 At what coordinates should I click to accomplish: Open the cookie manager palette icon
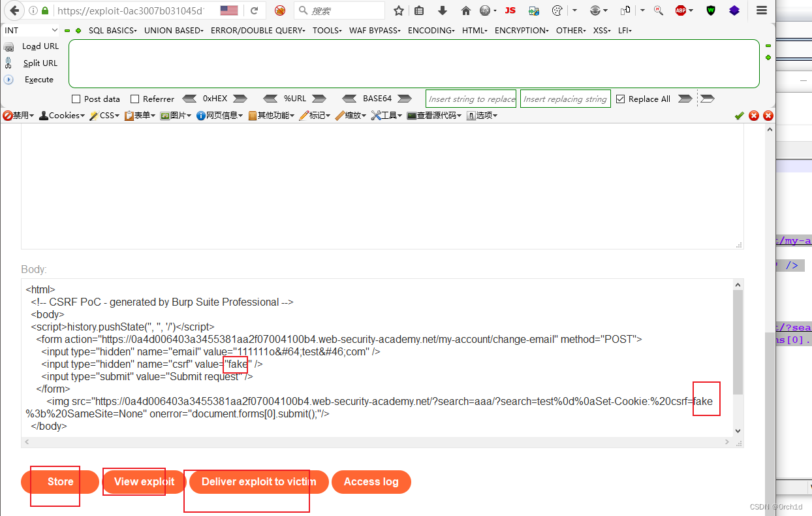click(x=557, y=10)
